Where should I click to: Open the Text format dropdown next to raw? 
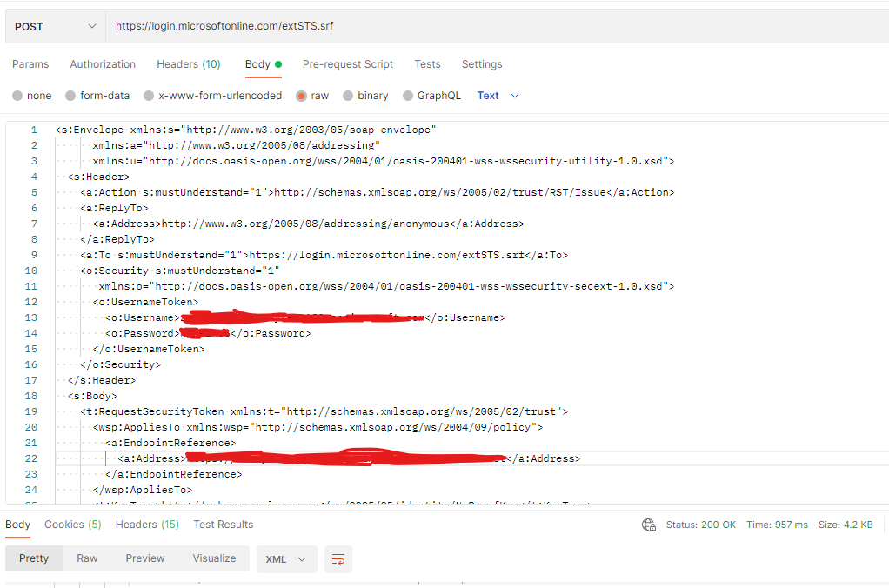[x=498, y=96]
